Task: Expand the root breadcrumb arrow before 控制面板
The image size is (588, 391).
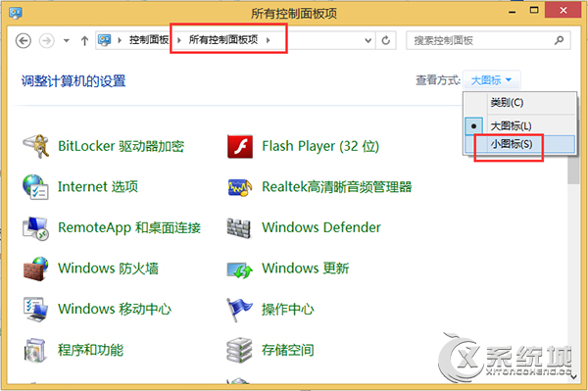Action: click(120, 40)
